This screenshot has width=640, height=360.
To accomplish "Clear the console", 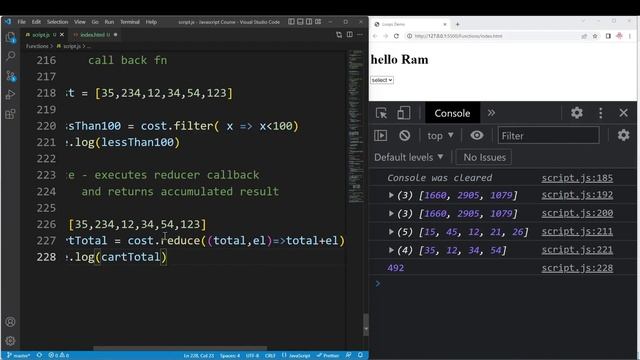I will click(404, 136).
